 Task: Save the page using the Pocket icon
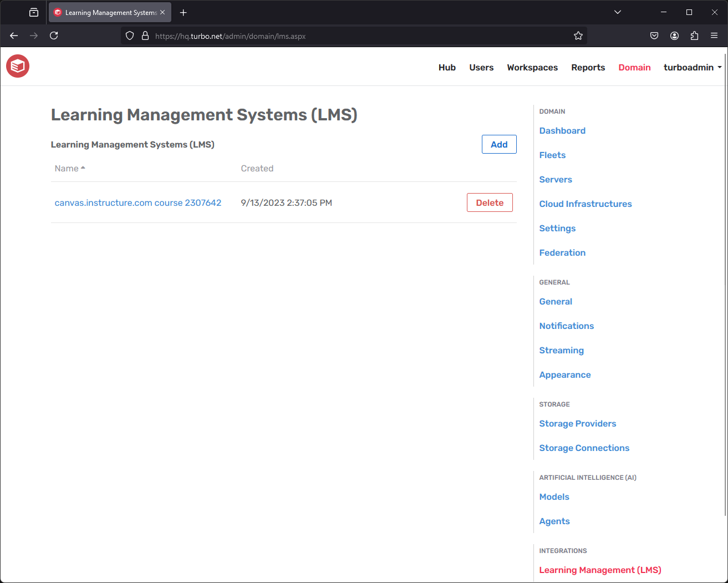(x=654, y=36)
